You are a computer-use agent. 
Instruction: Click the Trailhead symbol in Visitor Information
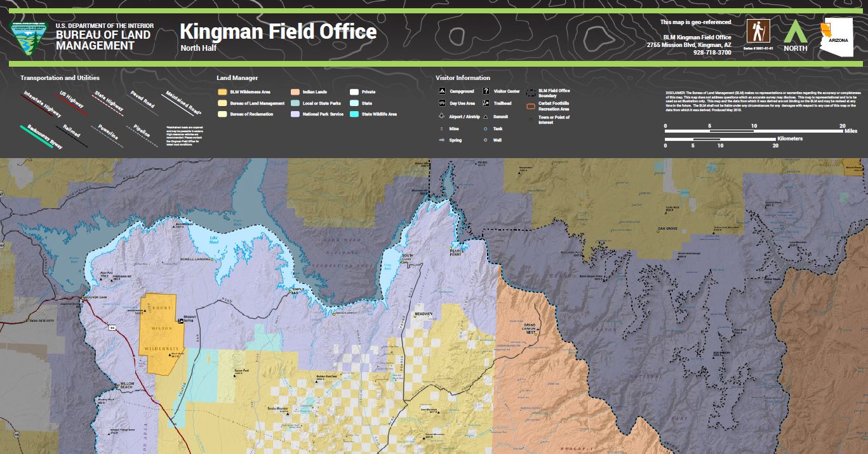(x=486, y=103)
